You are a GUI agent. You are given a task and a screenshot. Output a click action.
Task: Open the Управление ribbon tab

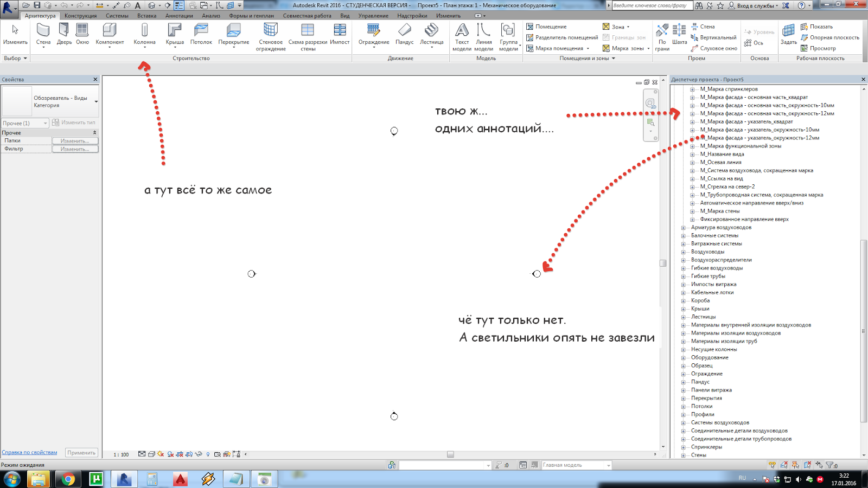(373, 16)
